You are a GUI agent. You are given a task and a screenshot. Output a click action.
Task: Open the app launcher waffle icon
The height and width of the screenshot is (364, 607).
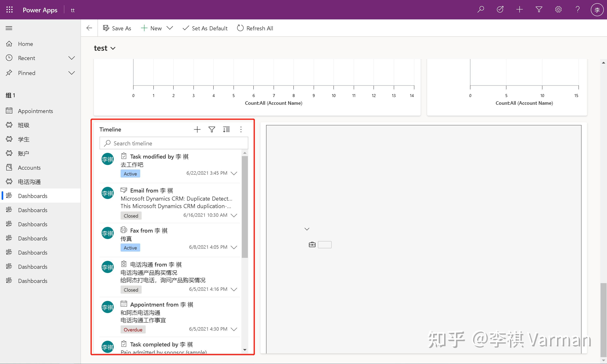(x=9, y=10)
